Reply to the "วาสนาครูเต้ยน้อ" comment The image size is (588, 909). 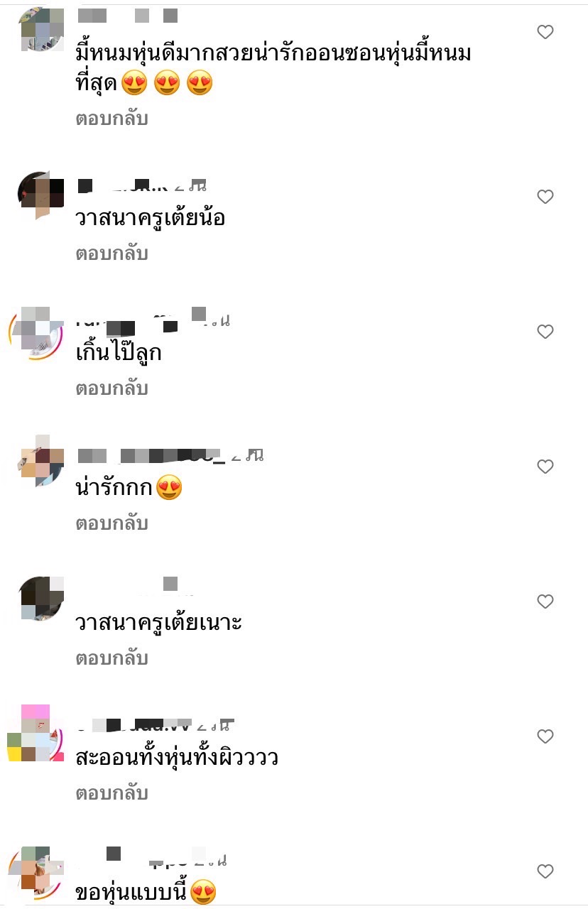click(x=111, y=254)
